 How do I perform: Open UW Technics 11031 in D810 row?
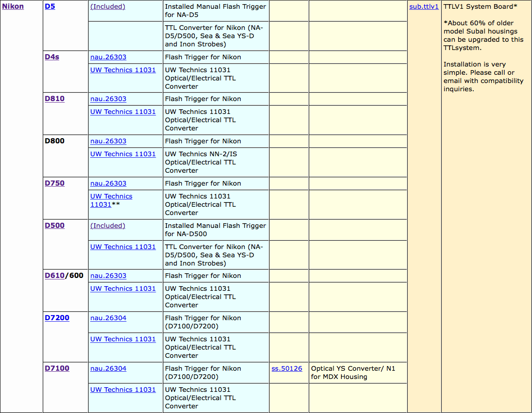123,112
